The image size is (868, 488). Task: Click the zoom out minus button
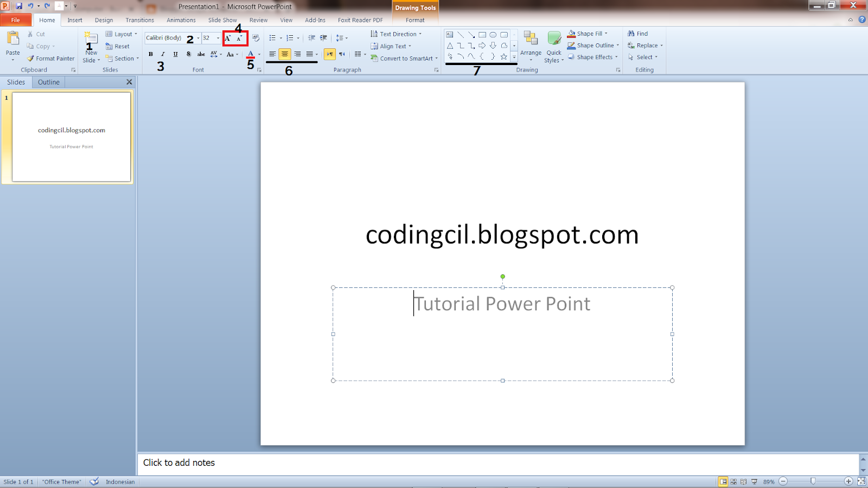[783, 481]
